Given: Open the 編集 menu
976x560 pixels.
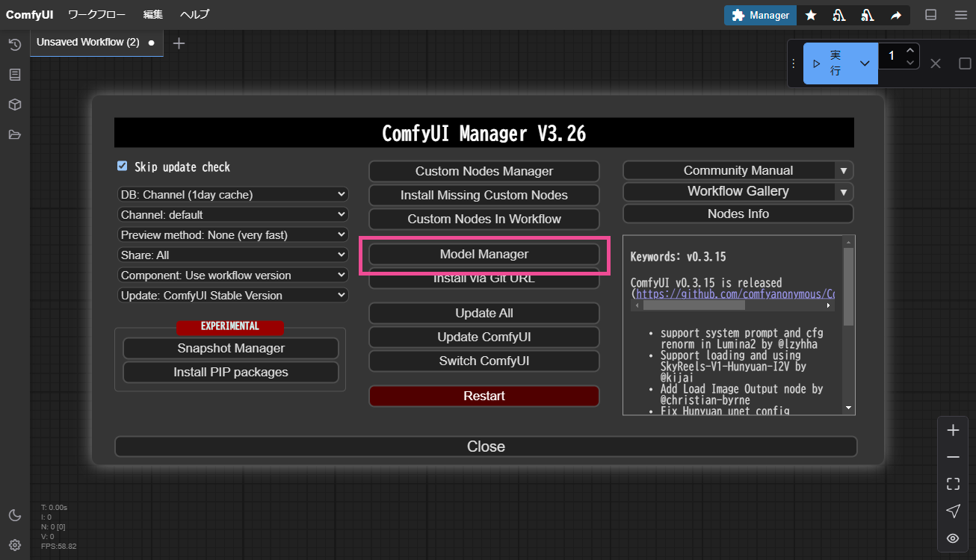Looking at the screenshot, I should point(153,15).
